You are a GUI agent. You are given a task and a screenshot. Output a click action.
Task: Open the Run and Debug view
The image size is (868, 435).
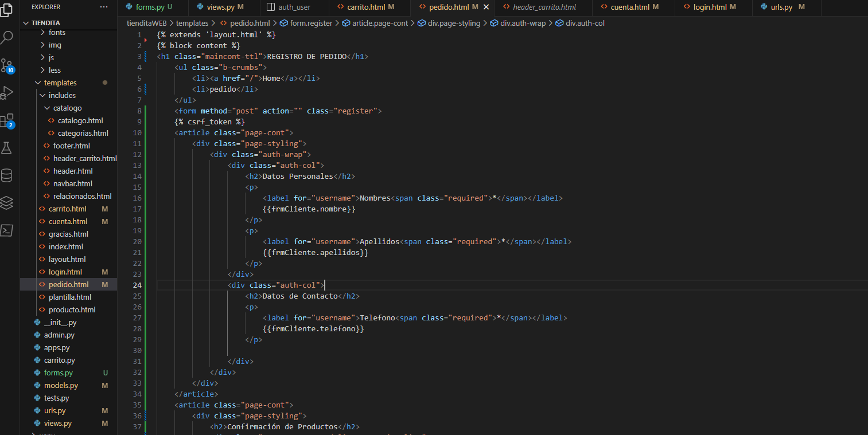[x=7, y=92]
